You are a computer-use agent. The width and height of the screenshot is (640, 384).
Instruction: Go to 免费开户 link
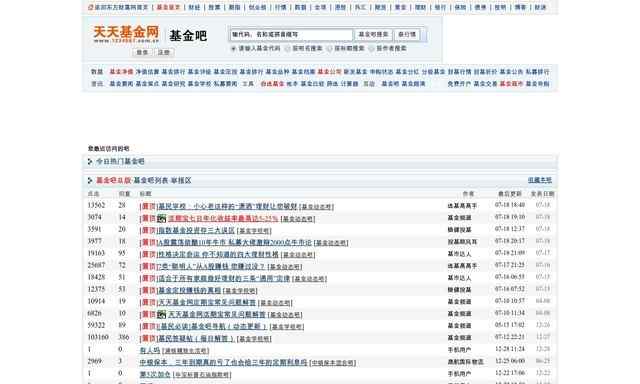coord(459,84)
